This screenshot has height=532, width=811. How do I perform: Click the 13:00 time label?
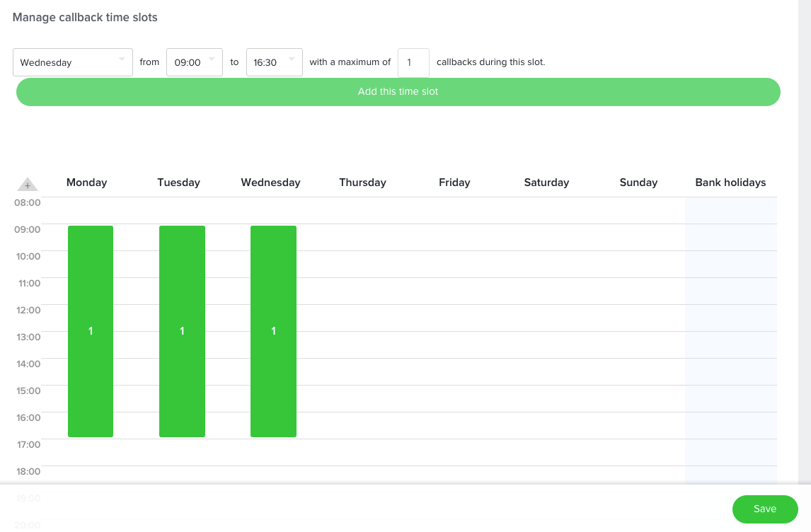[28, 337]
